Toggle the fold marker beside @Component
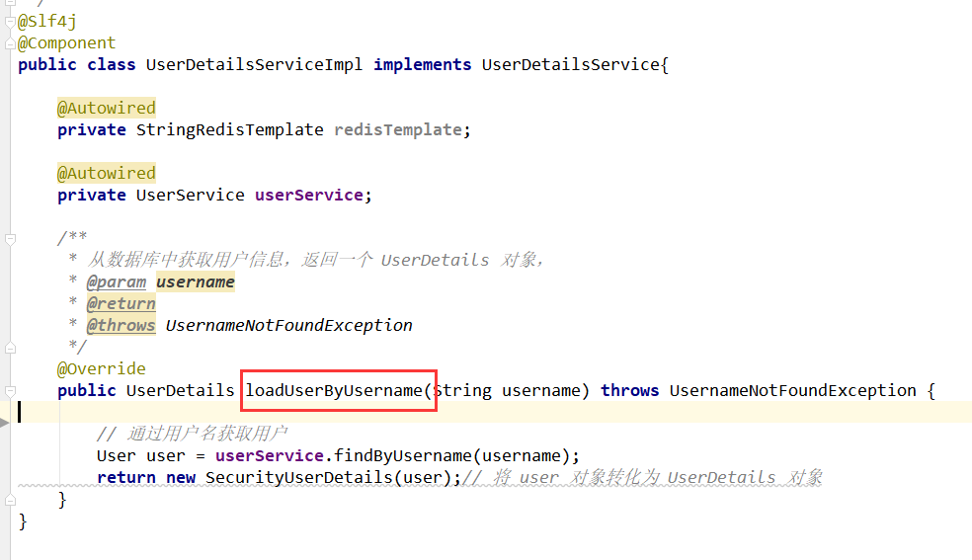972x560 pixels. (10, 43)
